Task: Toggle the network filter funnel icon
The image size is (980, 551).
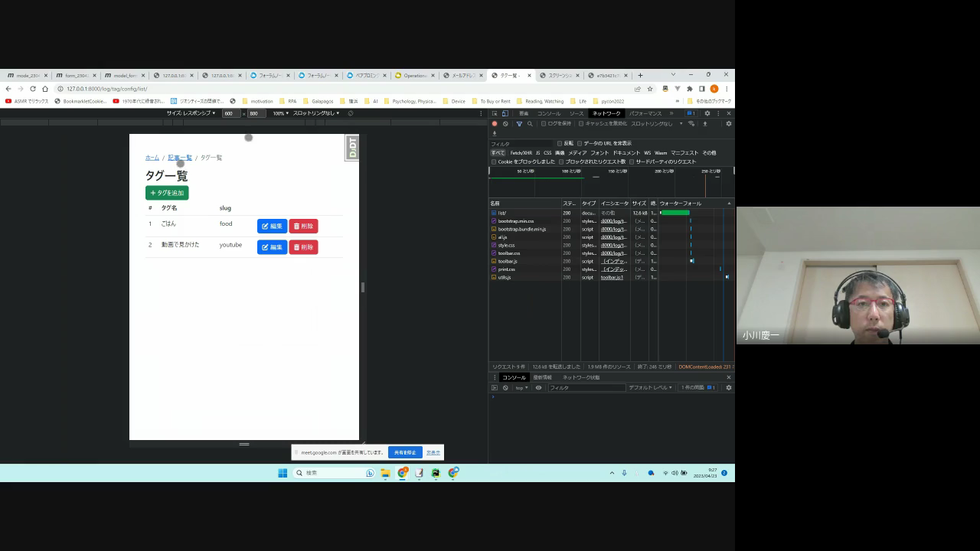Action: click(519, 123)
